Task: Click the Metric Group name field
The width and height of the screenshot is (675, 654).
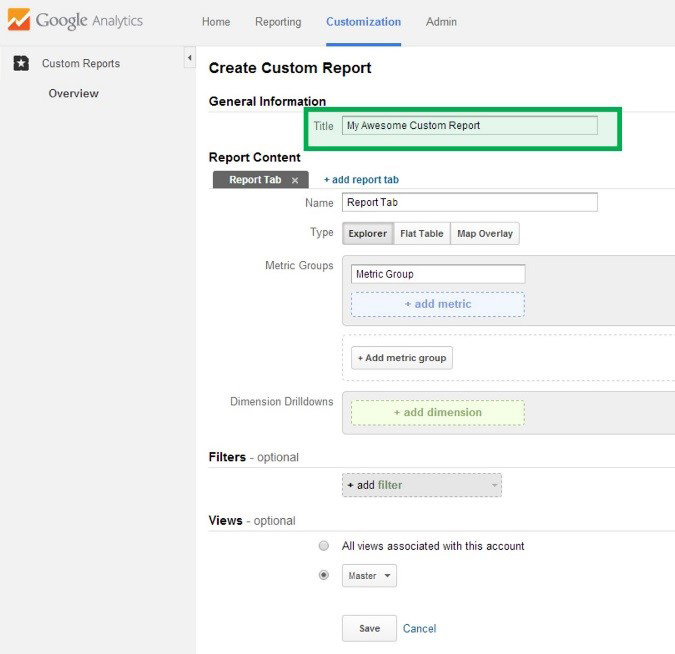Action: (x=438, y=274)
